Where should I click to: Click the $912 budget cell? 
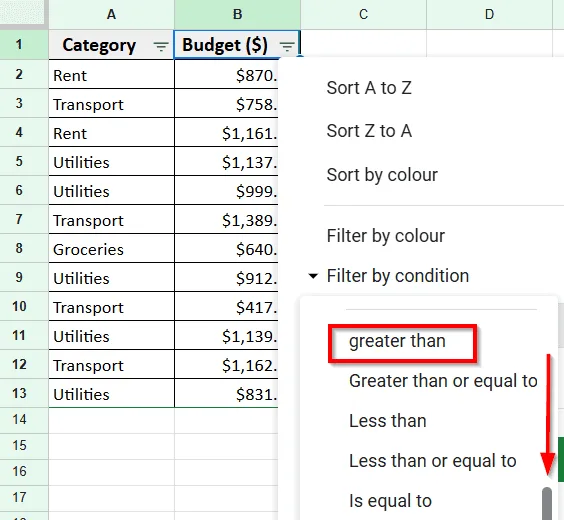coord(227,277)
